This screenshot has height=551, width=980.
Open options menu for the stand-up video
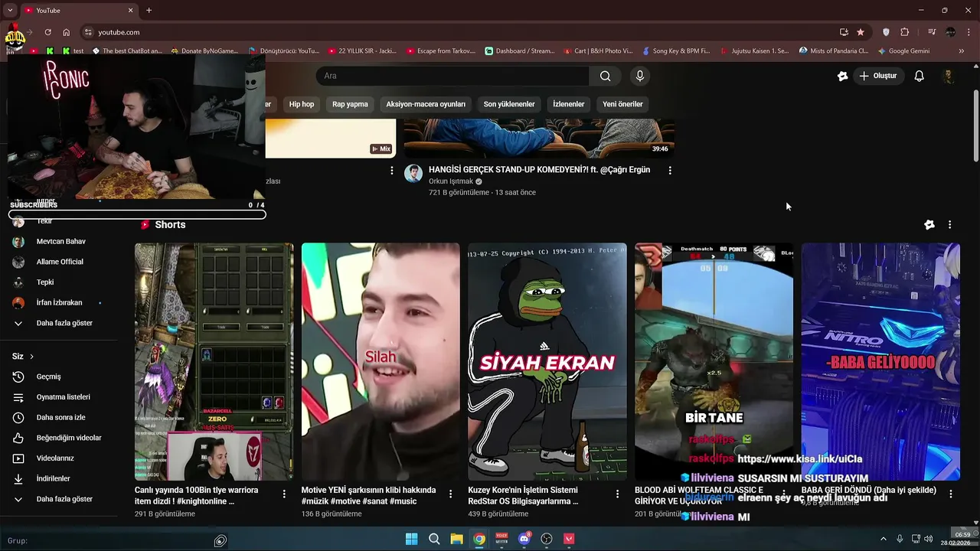[670, 171]
